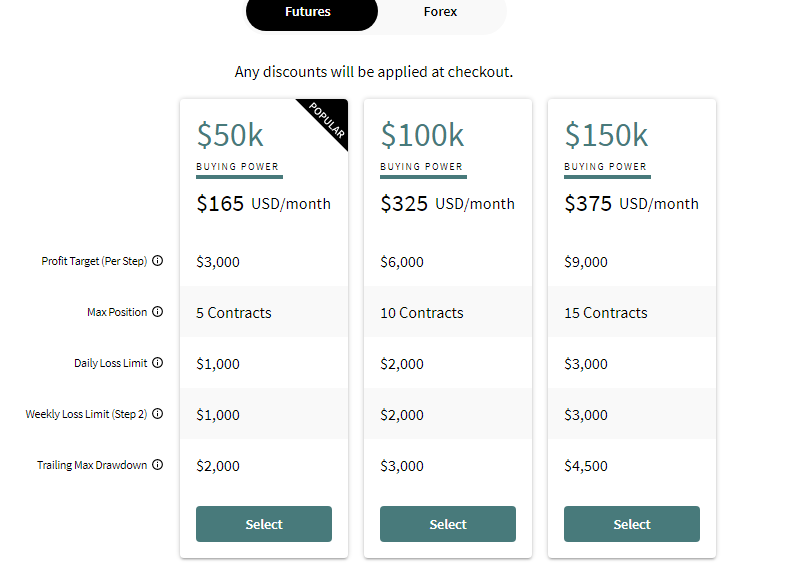Viewport: 811px width, 576px height.
Task: Click the $150k plan heading
Action: pyautogui.click(x=606, y=135)
